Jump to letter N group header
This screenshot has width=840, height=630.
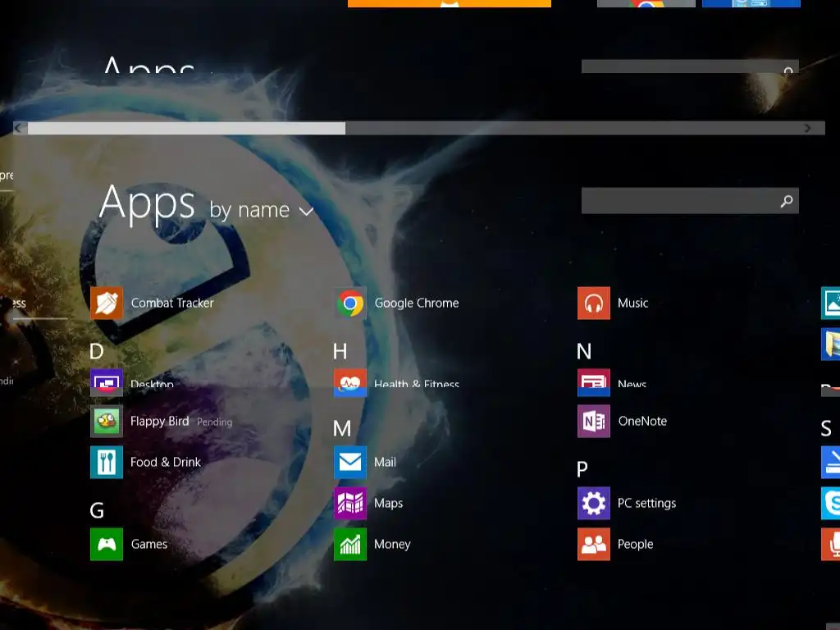(584, 351)
